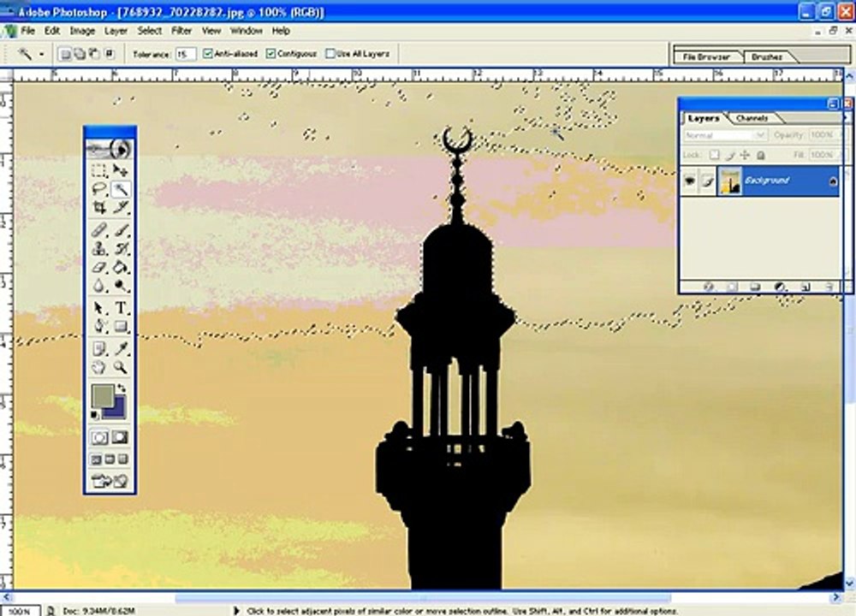The image size is (856, 616).
Task: Select the Type tool
Action: pyautogui.click(x=120, y=308)
